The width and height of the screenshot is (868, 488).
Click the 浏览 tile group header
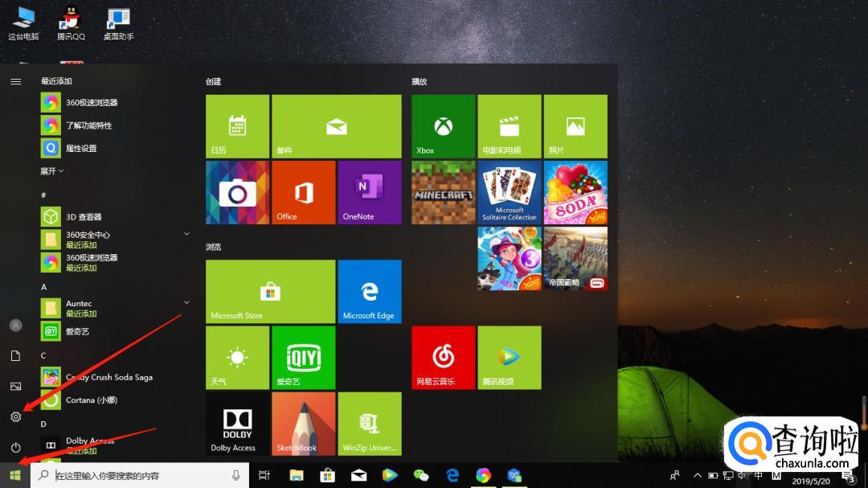(x=214, y=247)
